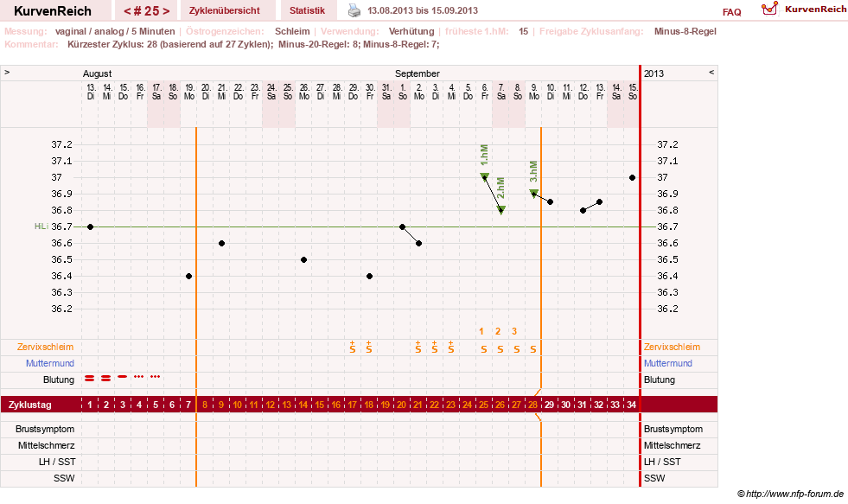This screenshot has height=504, width=848.
Task: Click cycle day 14 in Zyklustag row
Action: click(303, 405)
